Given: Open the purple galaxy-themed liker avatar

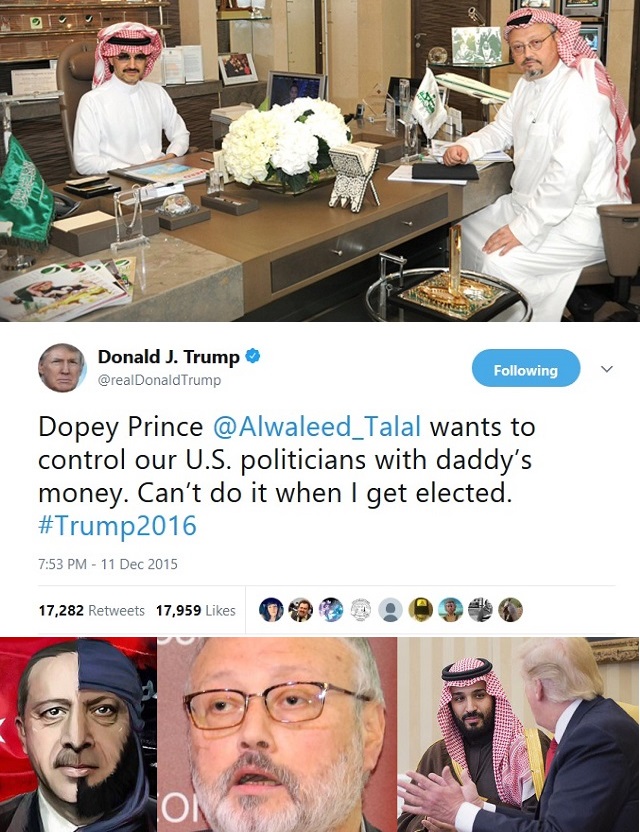Looking at the screenshot, I should coord(331,610).
